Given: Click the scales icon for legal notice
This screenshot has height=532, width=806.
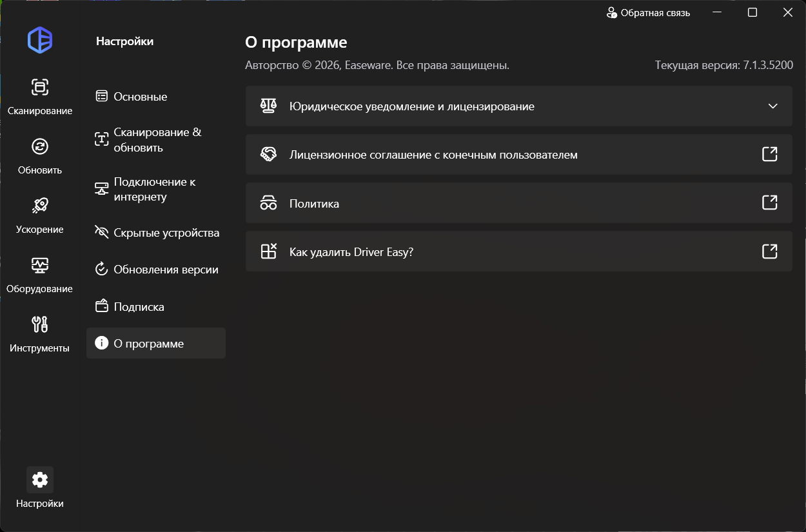Looking at the screenshot, I should coord(268,106).
